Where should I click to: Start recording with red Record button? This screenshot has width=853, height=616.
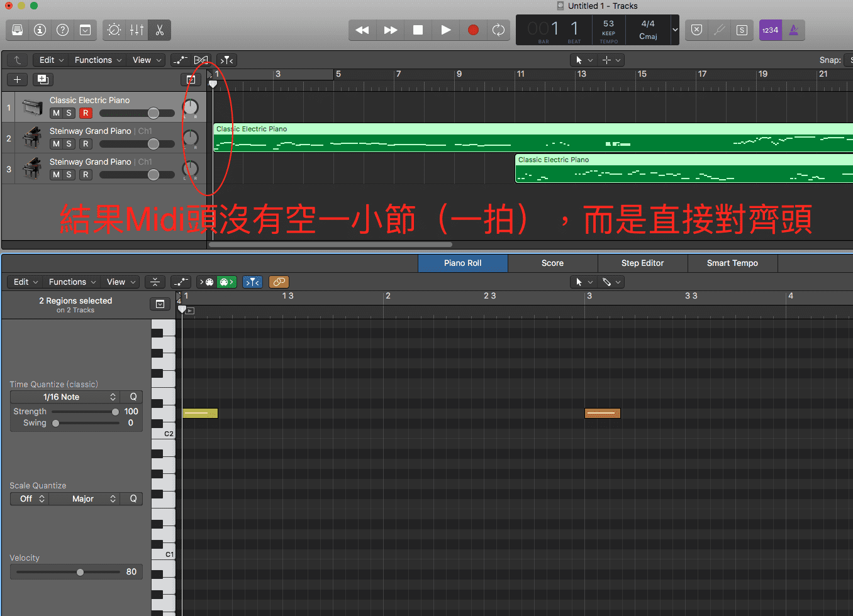pyautogui.click(x=474, y=30)
